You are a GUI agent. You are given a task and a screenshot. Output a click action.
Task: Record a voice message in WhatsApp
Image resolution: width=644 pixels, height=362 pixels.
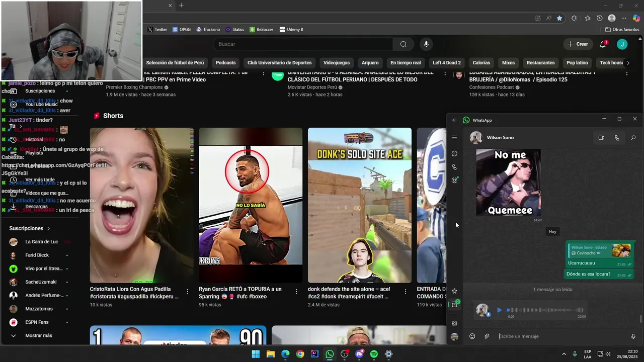pyautogui.click(x=633, y=336)
